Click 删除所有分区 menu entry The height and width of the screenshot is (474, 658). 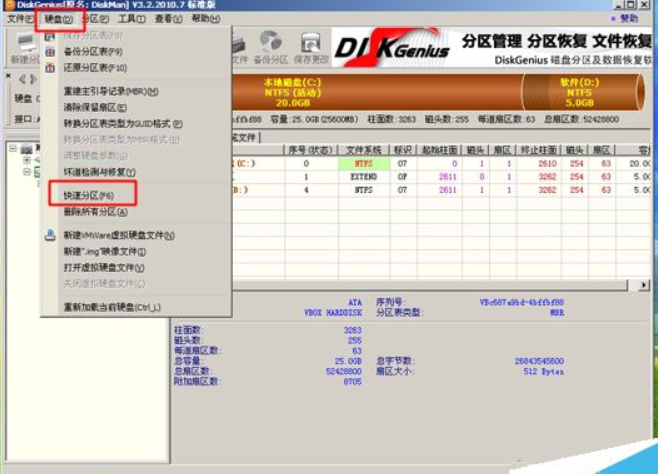pyautogui.click(x=96, y=212)
